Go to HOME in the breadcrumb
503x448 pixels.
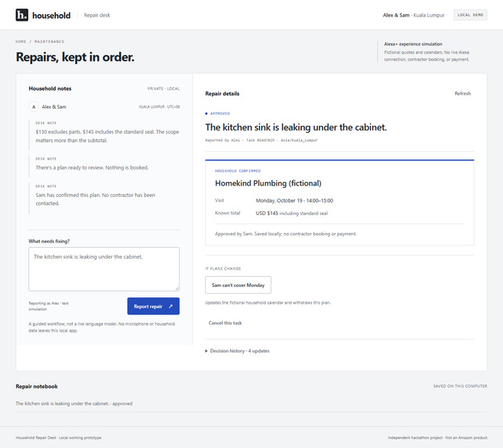pyautogui.click(x=21, y=41)
